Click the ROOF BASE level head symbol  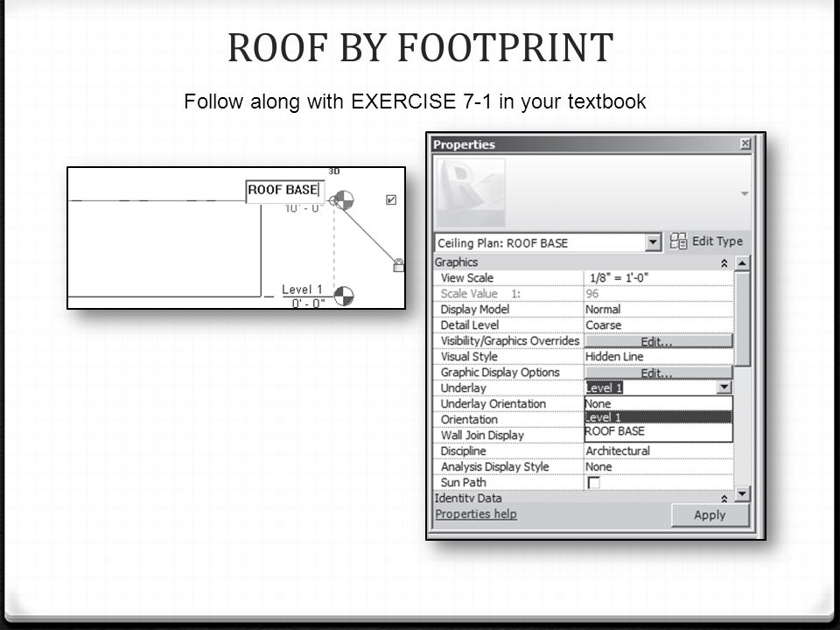[343, 199]
